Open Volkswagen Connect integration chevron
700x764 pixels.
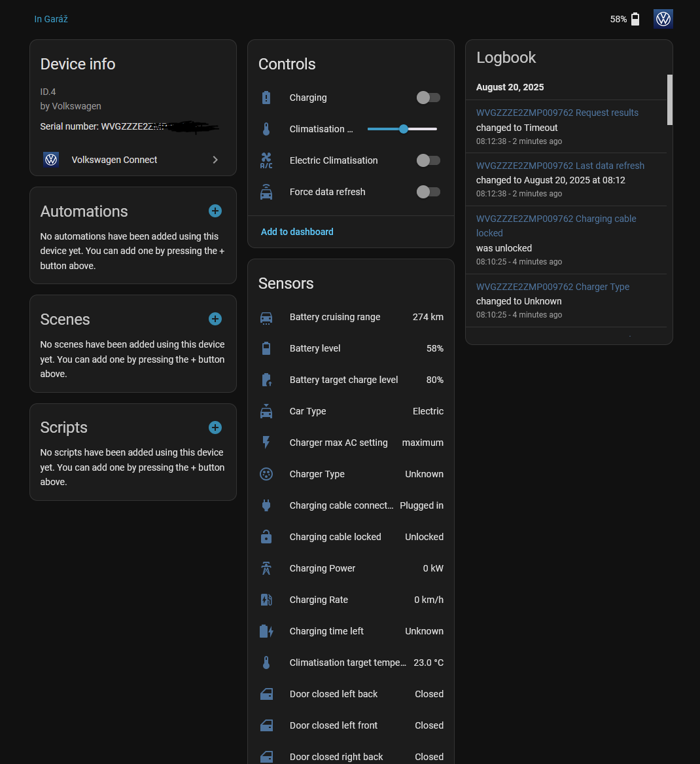215,160
